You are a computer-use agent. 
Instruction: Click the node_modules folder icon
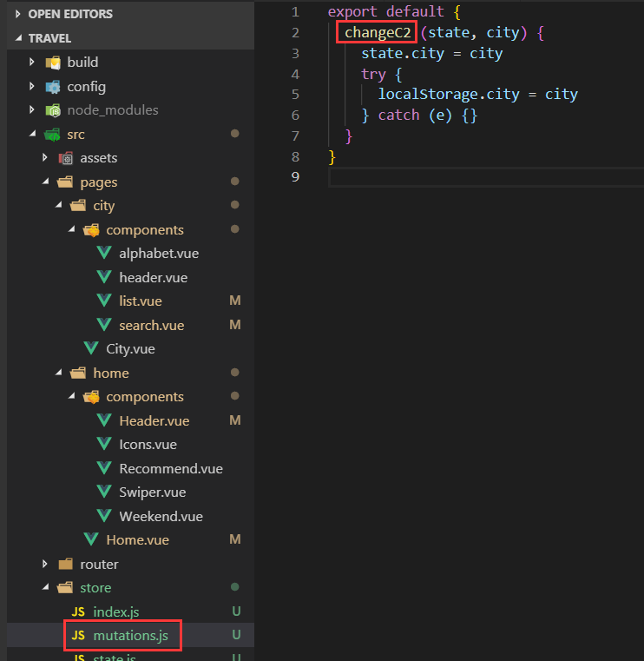53,110
